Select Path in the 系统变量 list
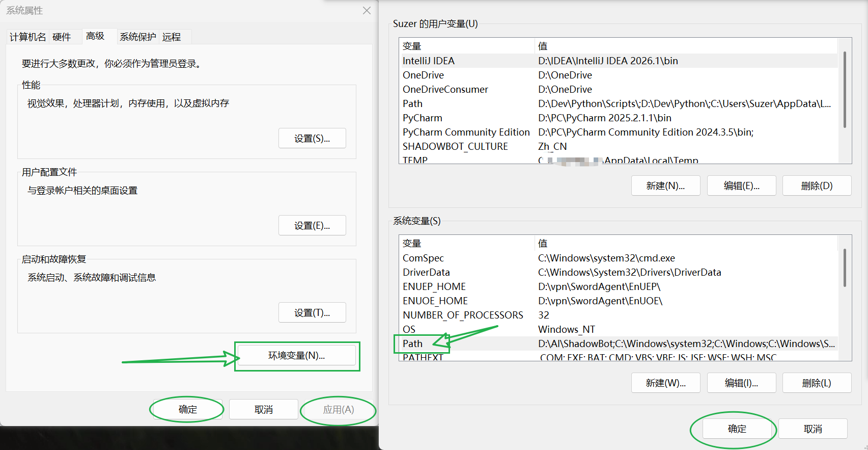The image size is (868, 450). pos(619,343)
